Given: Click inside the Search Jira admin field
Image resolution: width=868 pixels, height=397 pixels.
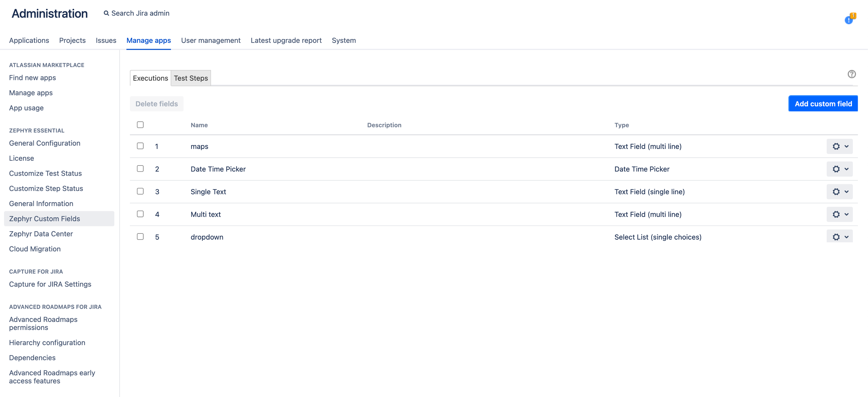Looking at the screenshot, I should 140,13.
